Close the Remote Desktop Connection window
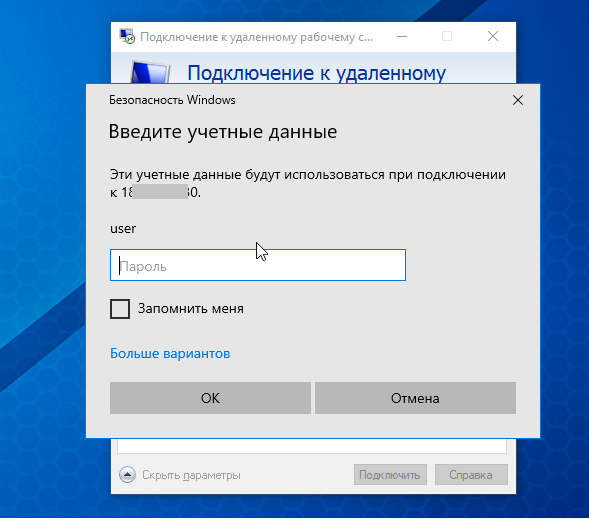 493,36
